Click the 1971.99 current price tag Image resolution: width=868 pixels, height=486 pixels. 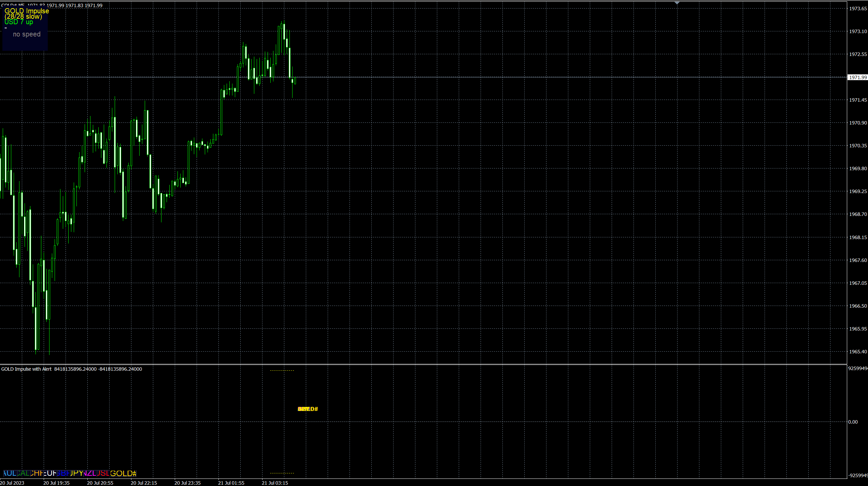pos(857,77)
